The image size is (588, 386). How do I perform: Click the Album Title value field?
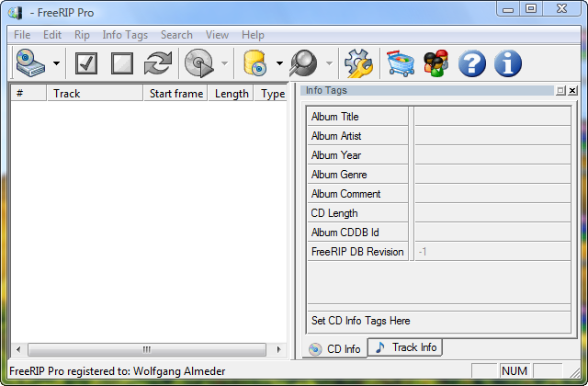point(492,117)
